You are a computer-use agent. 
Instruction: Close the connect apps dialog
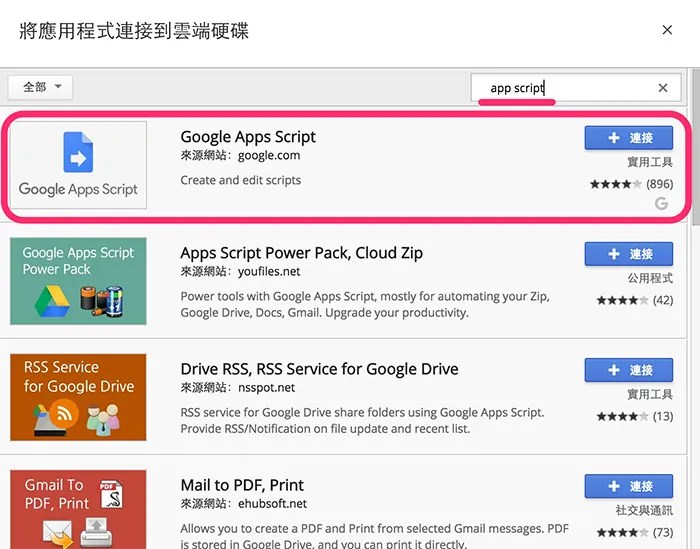tap(667, 30)
